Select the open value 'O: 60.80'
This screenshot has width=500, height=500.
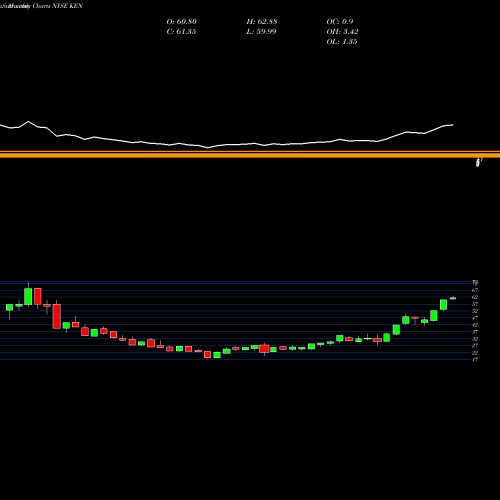[182, 22]
